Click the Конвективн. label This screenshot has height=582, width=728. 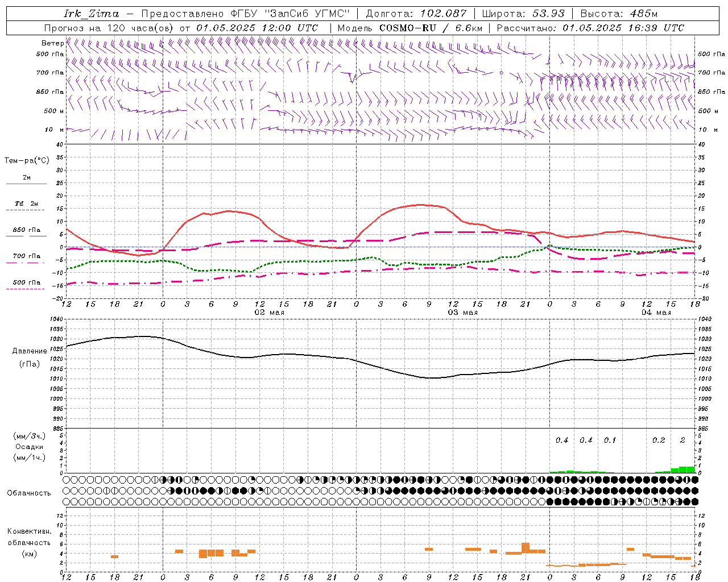[29, 531]
